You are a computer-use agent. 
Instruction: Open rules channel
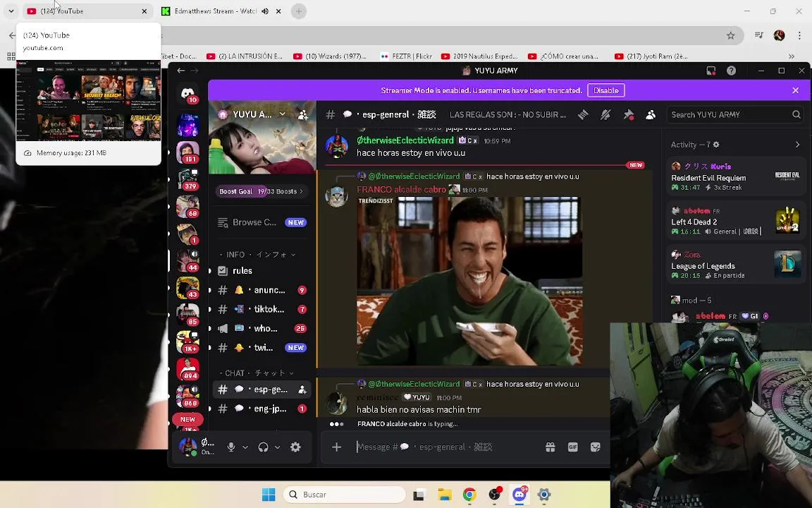pos(262,271)
